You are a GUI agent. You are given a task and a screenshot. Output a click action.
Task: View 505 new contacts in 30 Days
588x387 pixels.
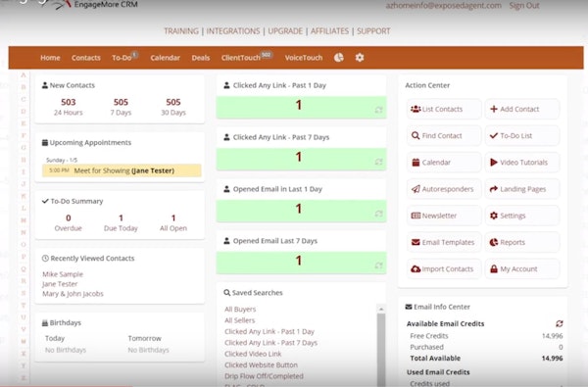(x=173, y=102)
